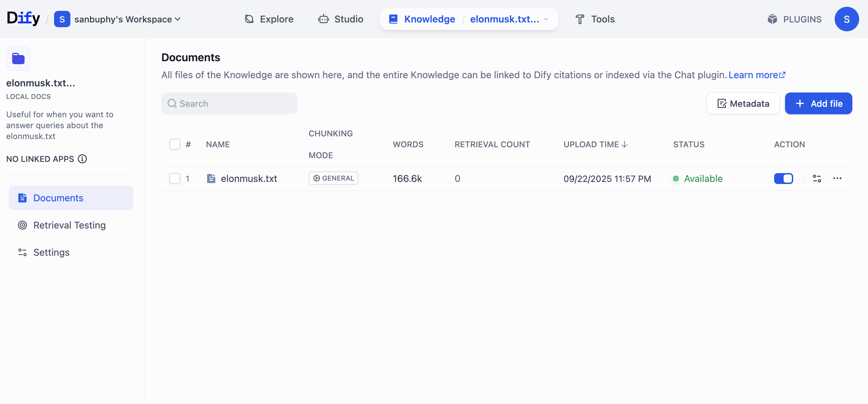Check the select-all documents checkbox
Screen dimensions: 868x404
[x=175, y=144]
